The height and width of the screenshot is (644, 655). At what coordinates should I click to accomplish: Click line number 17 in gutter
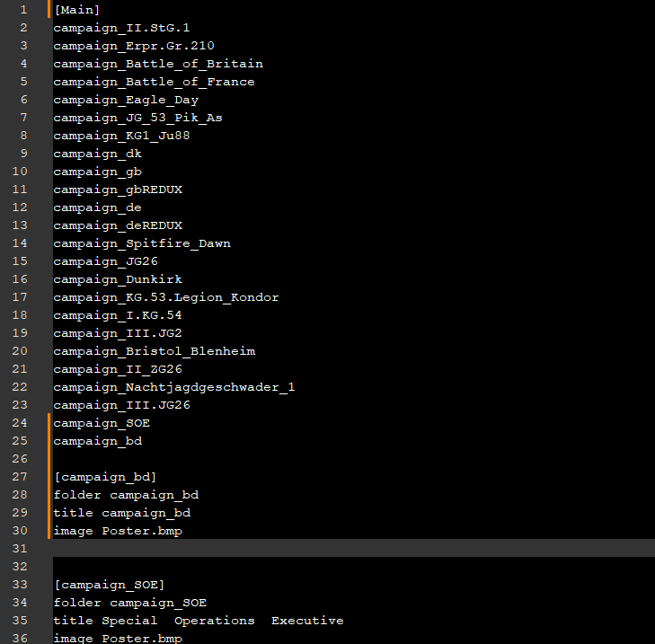(20, 297)
